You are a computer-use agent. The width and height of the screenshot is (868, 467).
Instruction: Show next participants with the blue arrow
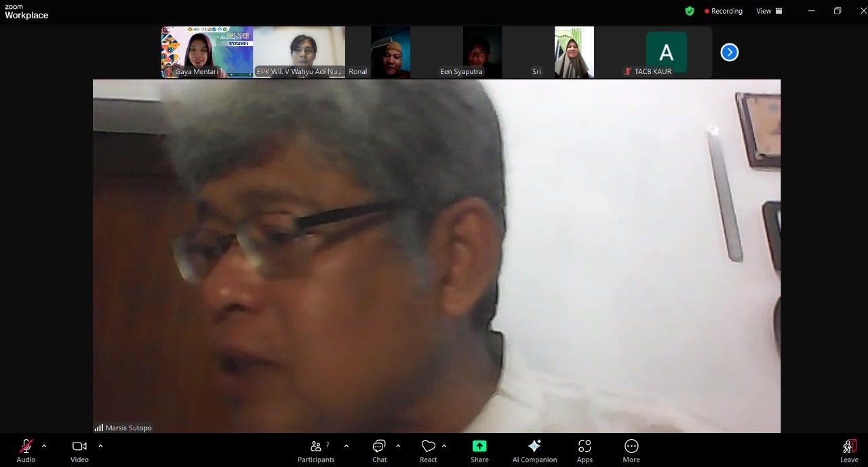click(x=729, y=52)
